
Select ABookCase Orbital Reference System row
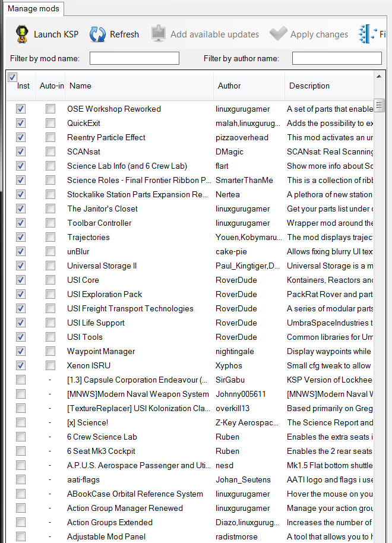point(190,494)
